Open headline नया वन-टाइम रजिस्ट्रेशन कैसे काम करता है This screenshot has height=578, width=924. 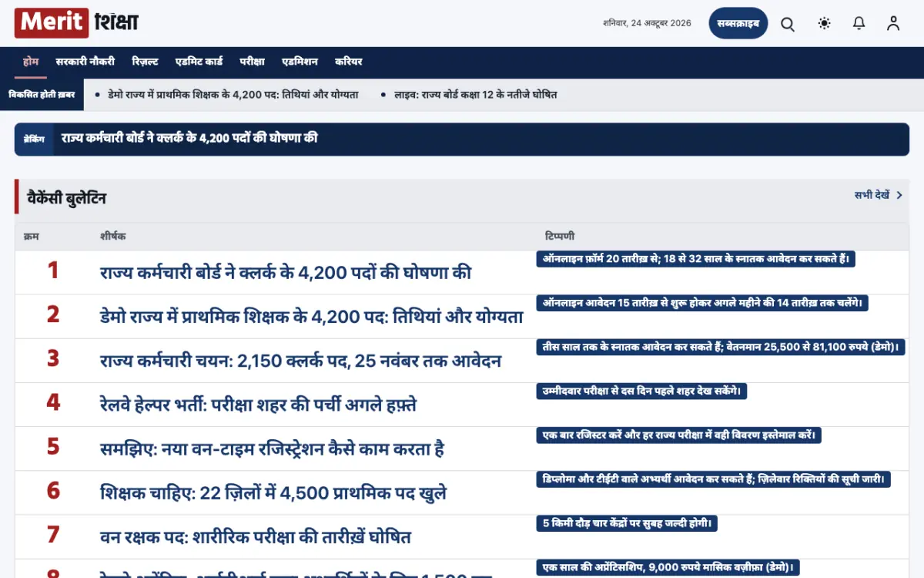tap(273, 449)
